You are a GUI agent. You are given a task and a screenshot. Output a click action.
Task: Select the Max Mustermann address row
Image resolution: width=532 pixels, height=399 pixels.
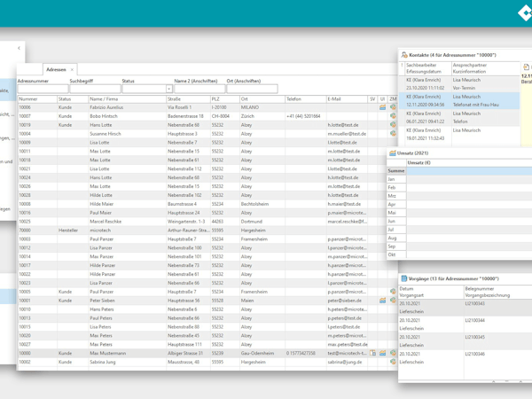106,354
